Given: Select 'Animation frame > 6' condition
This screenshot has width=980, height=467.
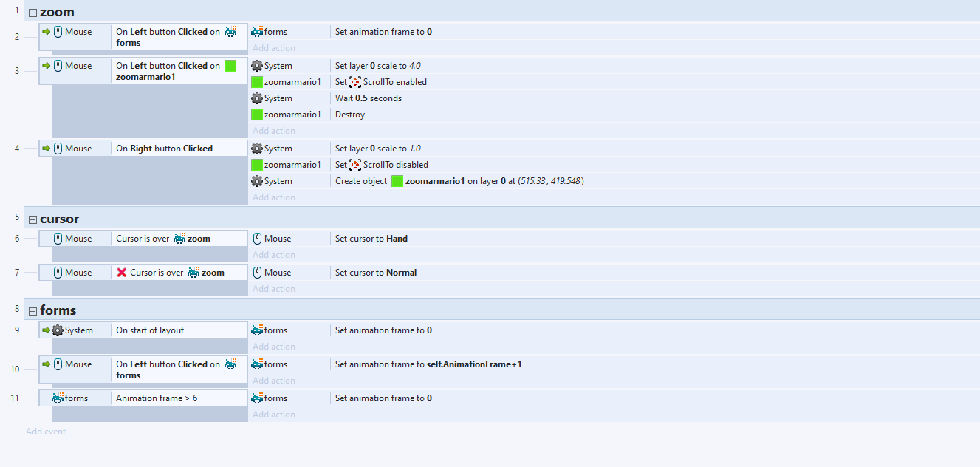Looking at the screenshot, I should [x=157, y=398].
